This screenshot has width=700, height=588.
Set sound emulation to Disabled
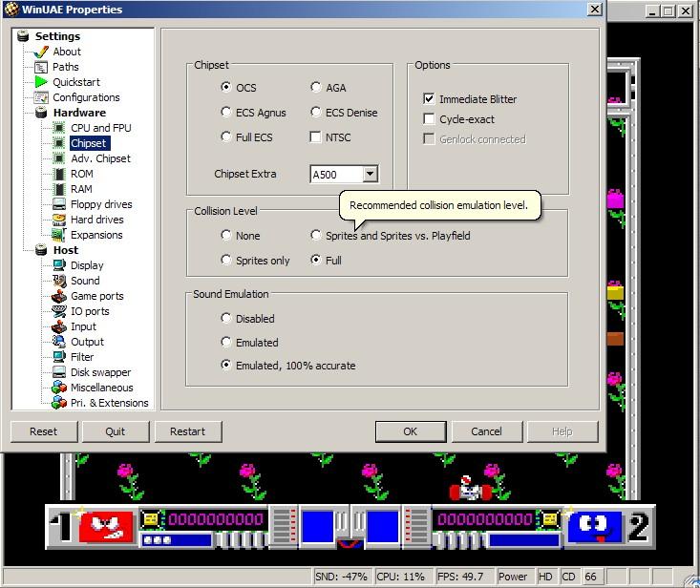(226, 318)
